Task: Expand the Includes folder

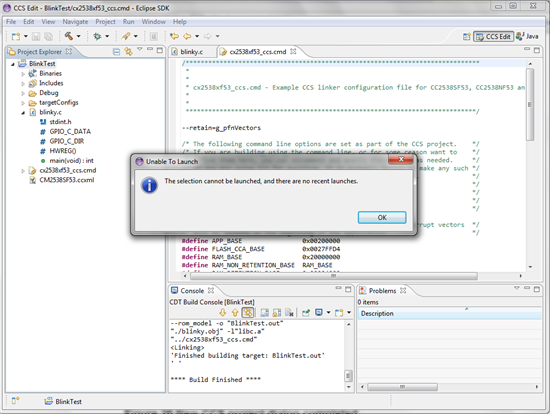Action: pos(23,84)
